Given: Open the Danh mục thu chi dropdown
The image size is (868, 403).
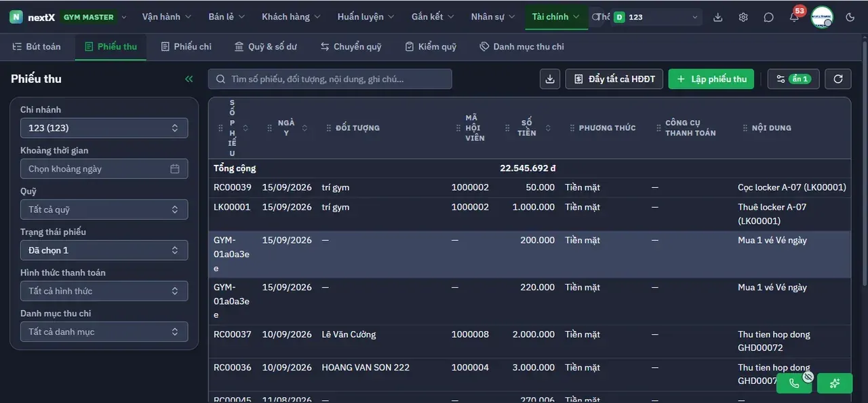Looking at the screenshot, I should pos(104,332).
